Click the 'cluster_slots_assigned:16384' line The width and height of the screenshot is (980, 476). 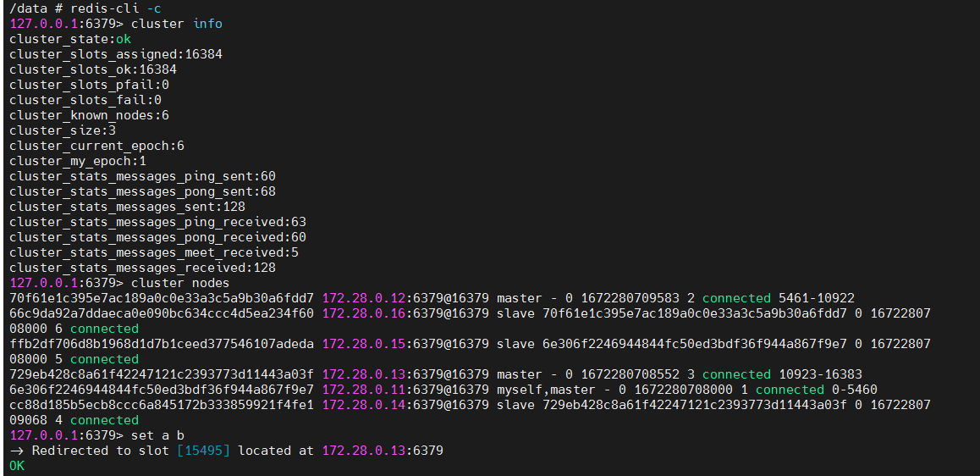(116, 54)
